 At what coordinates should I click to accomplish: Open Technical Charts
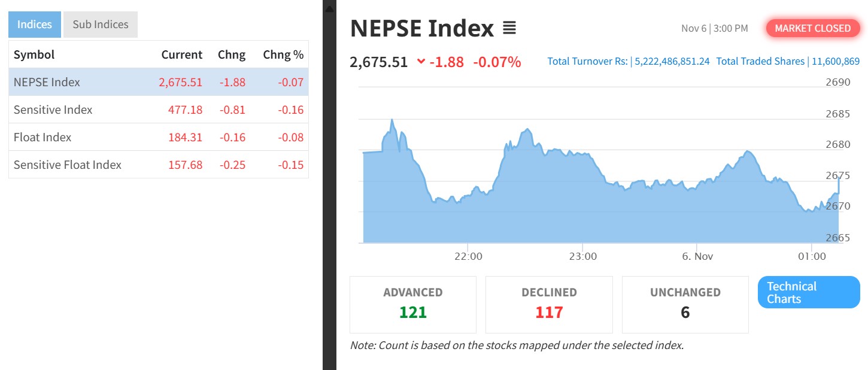click(x=809, y=292)
